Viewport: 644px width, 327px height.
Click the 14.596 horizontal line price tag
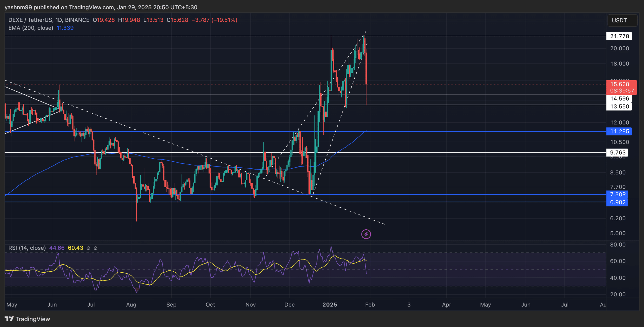(619, 99)
